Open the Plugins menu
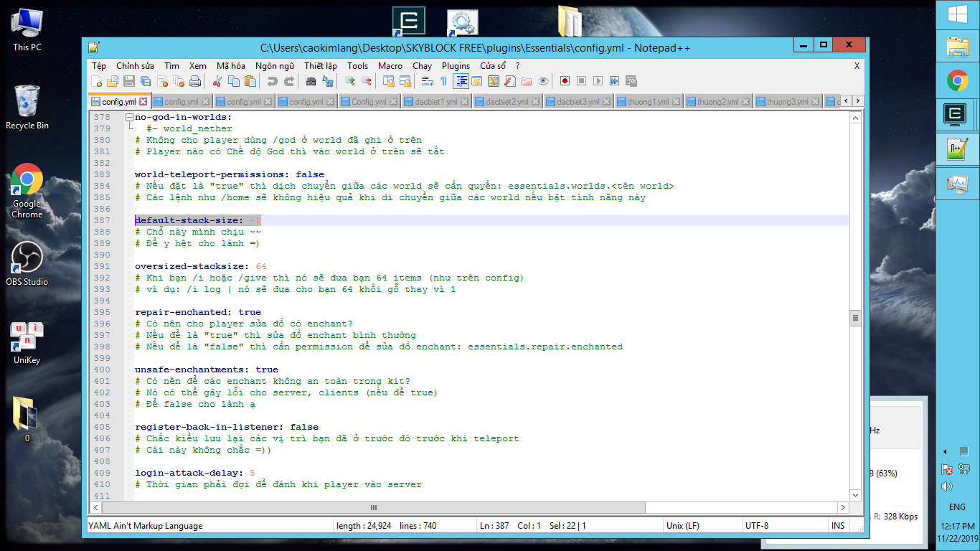This screenshot has width=980, height=551. [x=456, y=65]
